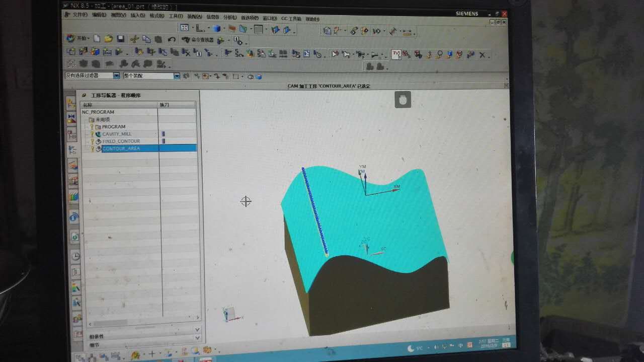Screen dimensions: 644x362
Task: Open the GC工具箱 menu
Action: point(291,19)
